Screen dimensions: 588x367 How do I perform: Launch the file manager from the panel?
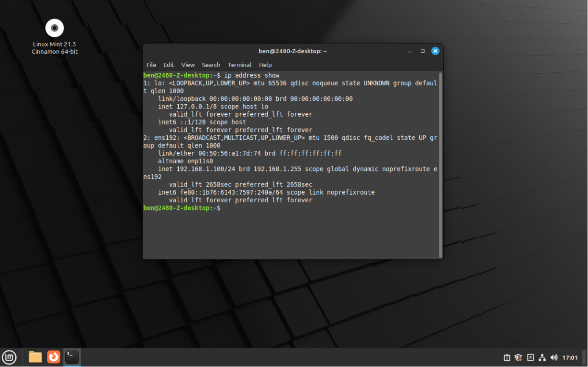35,357
